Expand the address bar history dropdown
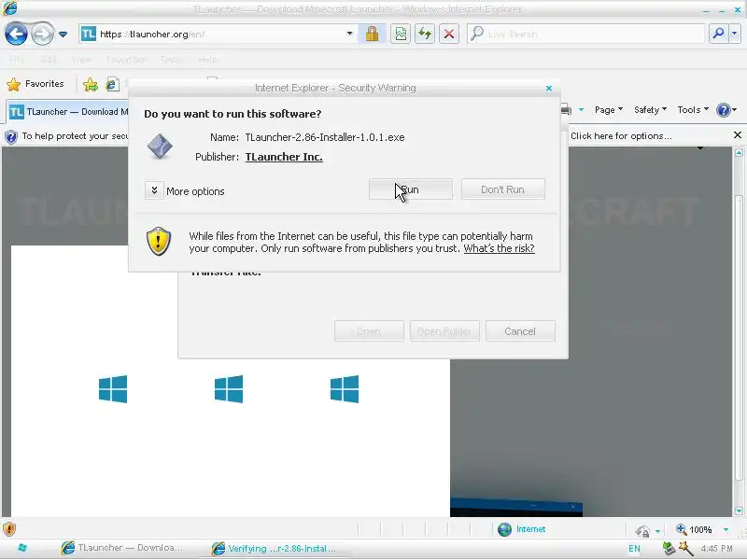The height and width of the screenshot is (560, 747). (349, 34)
